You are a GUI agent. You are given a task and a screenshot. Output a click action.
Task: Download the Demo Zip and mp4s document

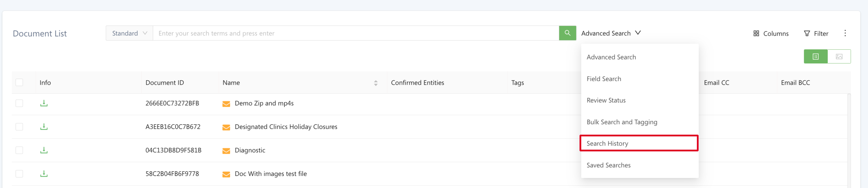(44, 103)
